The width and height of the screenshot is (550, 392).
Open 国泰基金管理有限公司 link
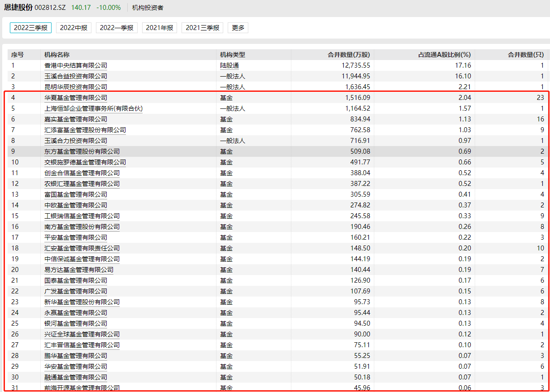point(76,280)
